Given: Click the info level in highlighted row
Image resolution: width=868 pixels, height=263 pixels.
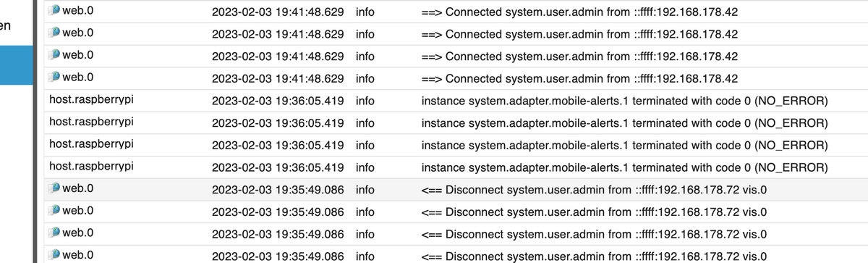Looking at the screenshot, I should 365,190.
